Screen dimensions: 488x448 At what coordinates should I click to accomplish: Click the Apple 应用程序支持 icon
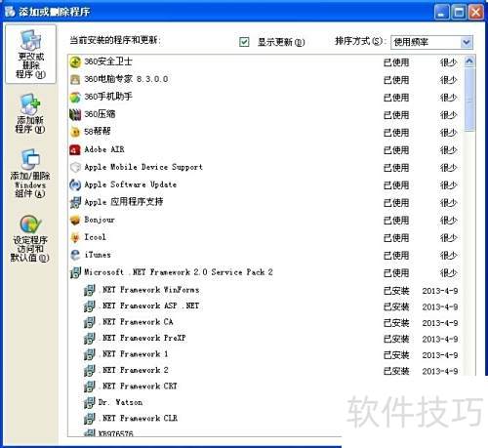tap(75, 202)
